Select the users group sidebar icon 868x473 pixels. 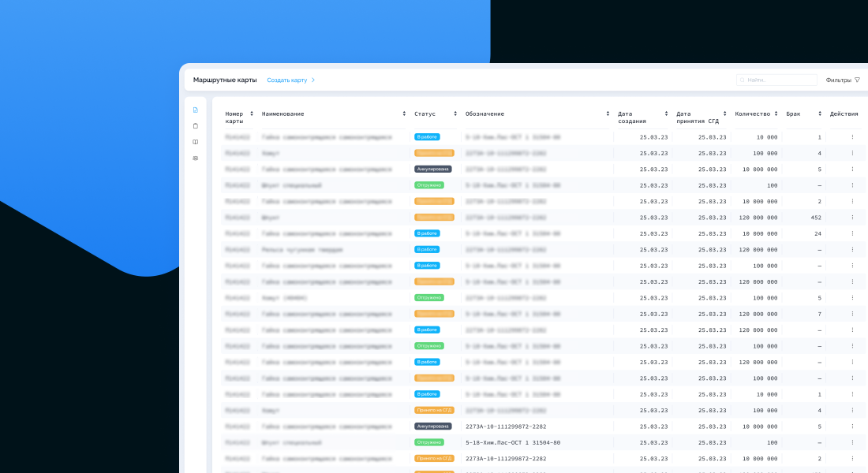pos(195,158)
